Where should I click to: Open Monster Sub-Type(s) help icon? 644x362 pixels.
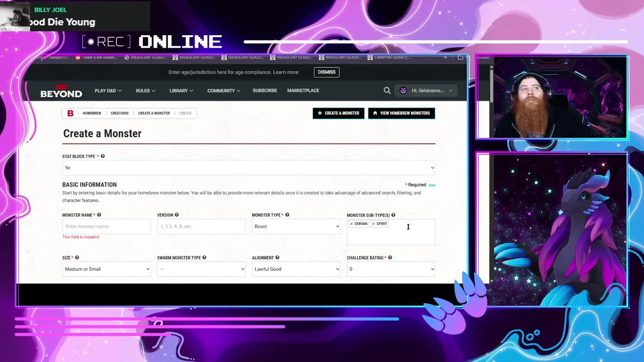pyautogui.click(x=393, y=215)
